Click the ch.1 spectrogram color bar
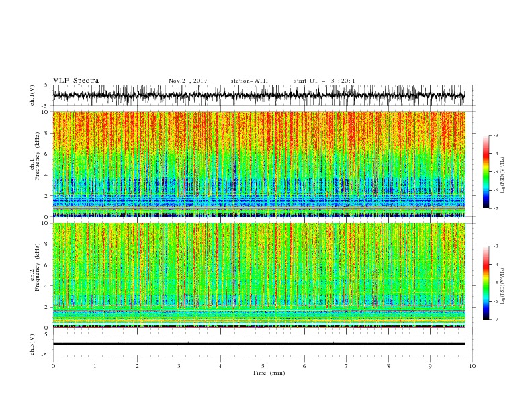Image resolution: width=532 pixels, height=411 pixels. 486,172
